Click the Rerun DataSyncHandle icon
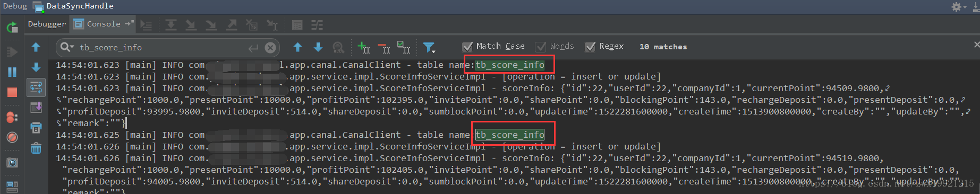Image resolution: width=980 pixels, height=194 pixels. tap(12, 28)
